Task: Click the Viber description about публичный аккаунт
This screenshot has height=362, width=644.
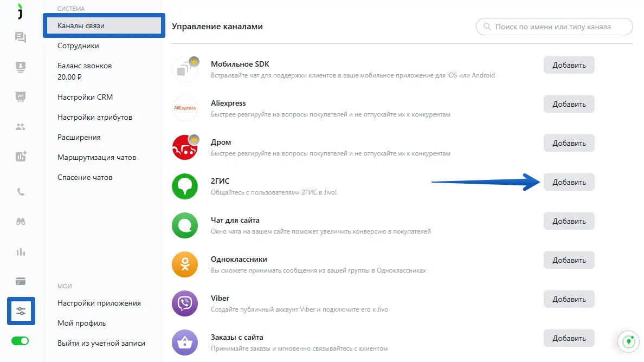Action: pyautogui.click(x=299, y=309)
